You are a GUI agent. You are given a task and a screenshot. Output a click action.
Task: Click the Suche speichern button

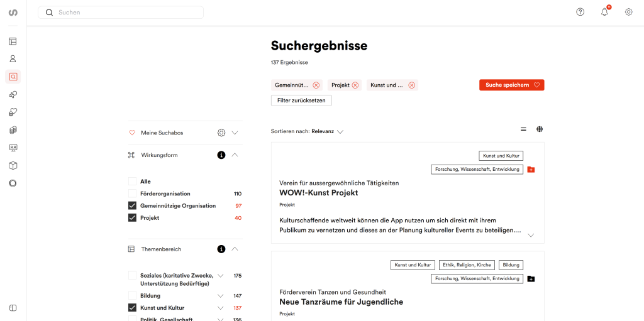[511, 85]
